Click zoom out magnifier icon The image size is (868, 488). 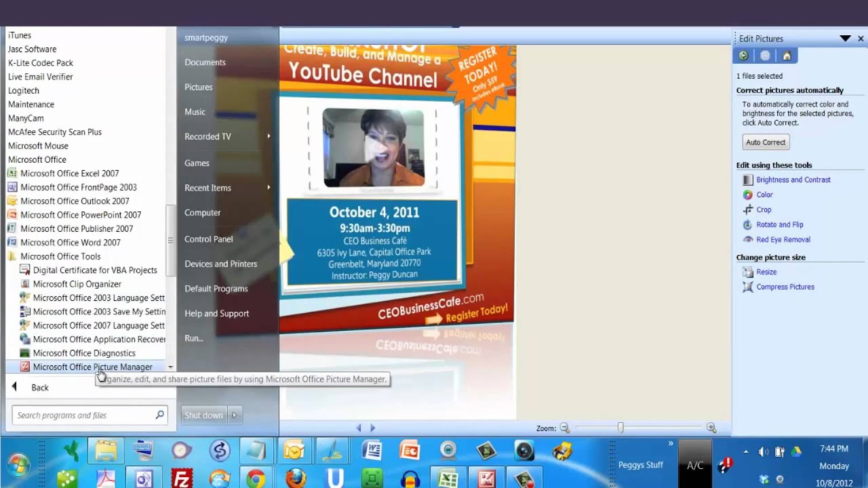pyautogui.click(x=564, y=428)
